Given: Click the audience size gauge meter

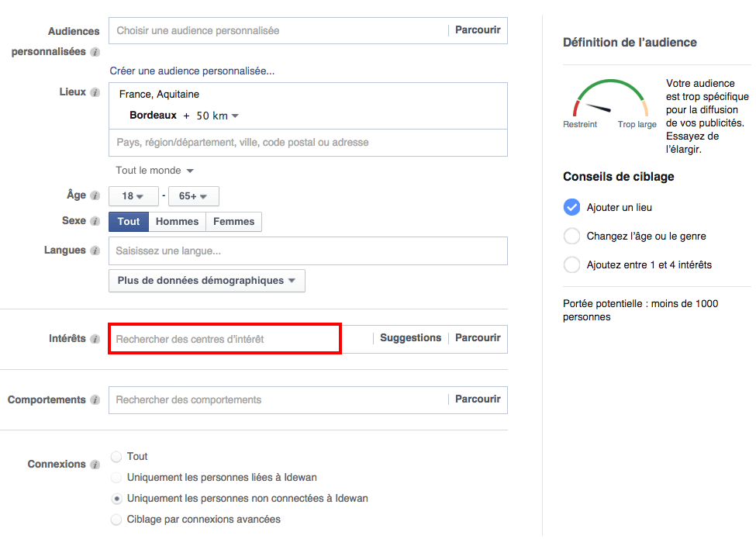Looking at the screenshot, I should [609, 101].
